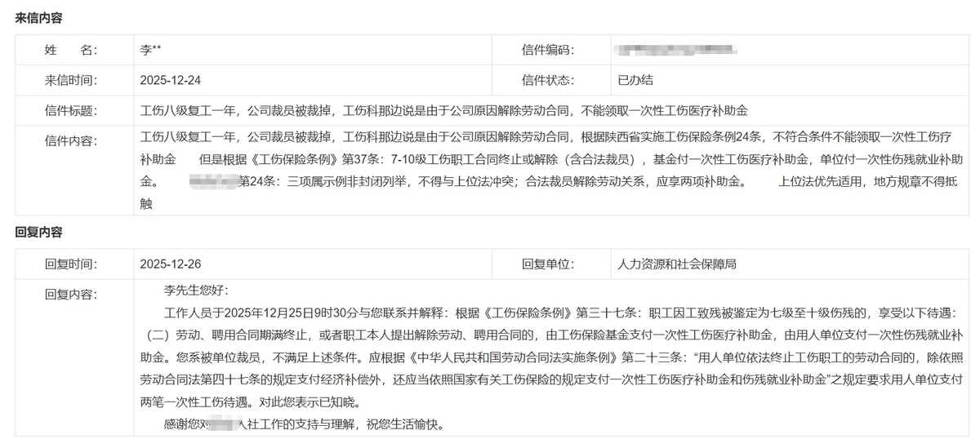This screenshot has width=980, height=448.
Task: Click the 信件内容 label
Action: pyautogui.click(x=70, y=140)
